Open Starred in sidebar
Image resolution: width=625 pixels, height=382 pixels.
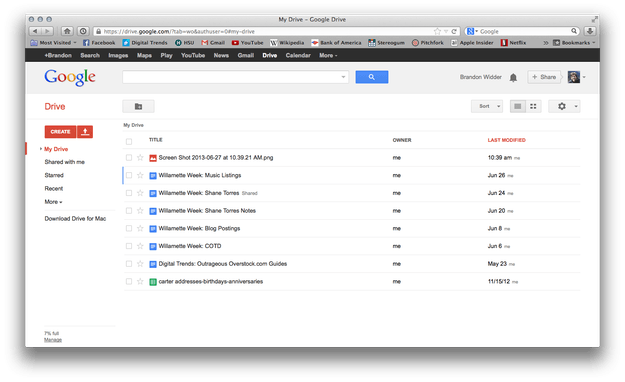[54, 175]
